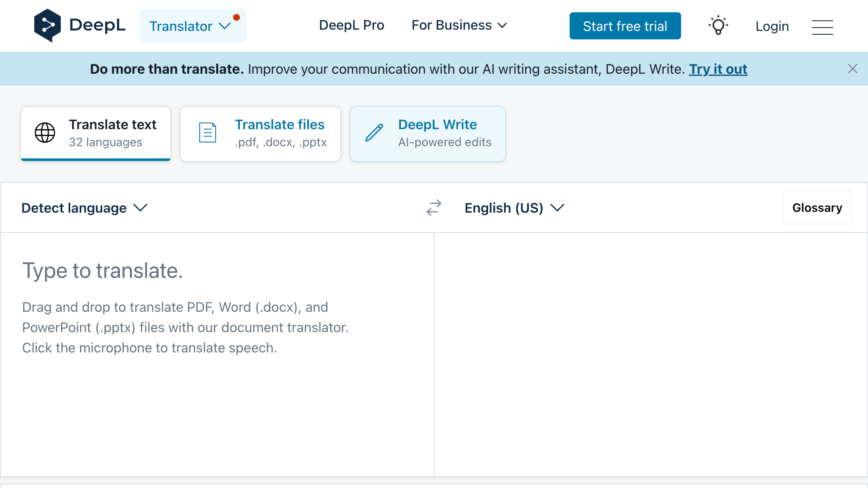Click Start free trial
Image resolution: width=868 pixels, height=488 pixels.
click(x=625, y=26)
